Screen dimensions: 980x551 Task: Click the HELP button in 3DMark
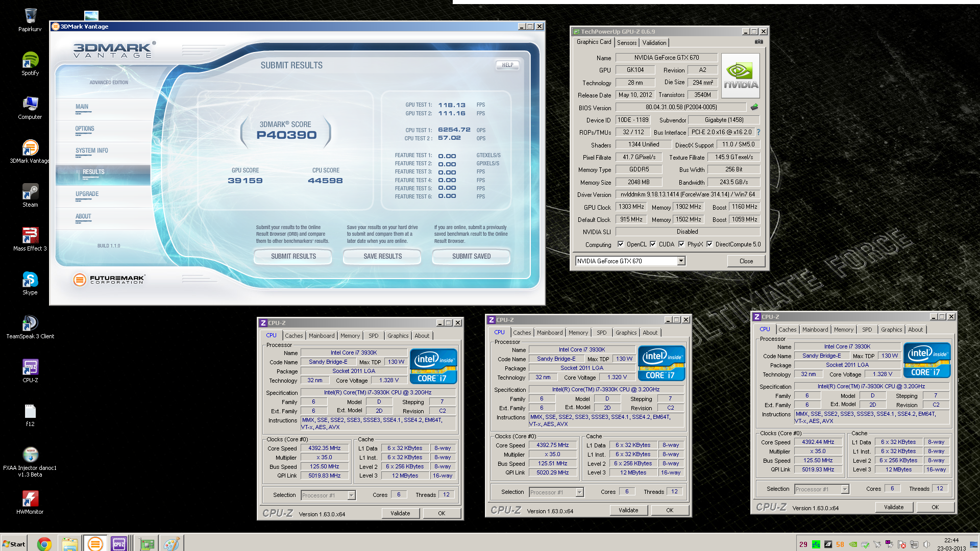point(507,65)
